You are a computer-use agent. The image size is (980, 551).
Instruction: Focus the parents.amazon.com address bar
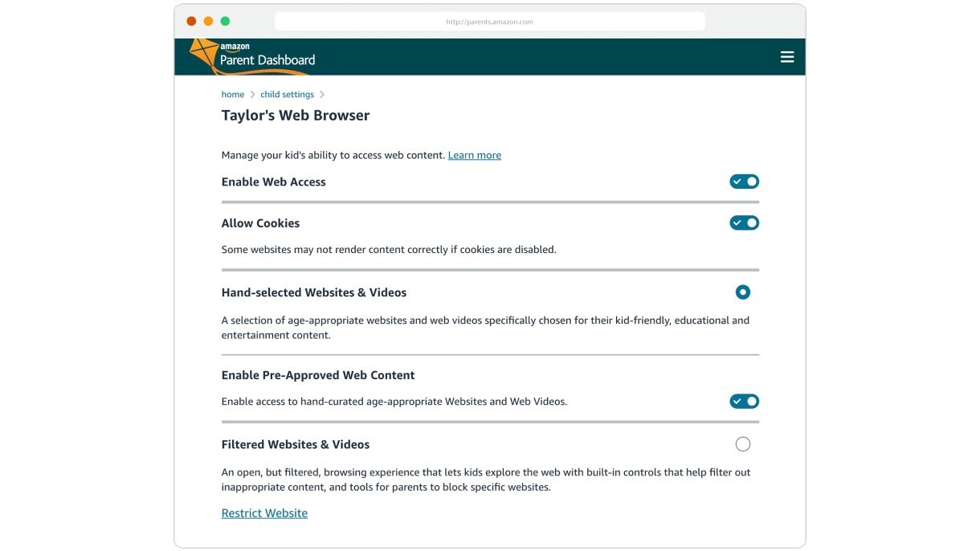(489, 22)
